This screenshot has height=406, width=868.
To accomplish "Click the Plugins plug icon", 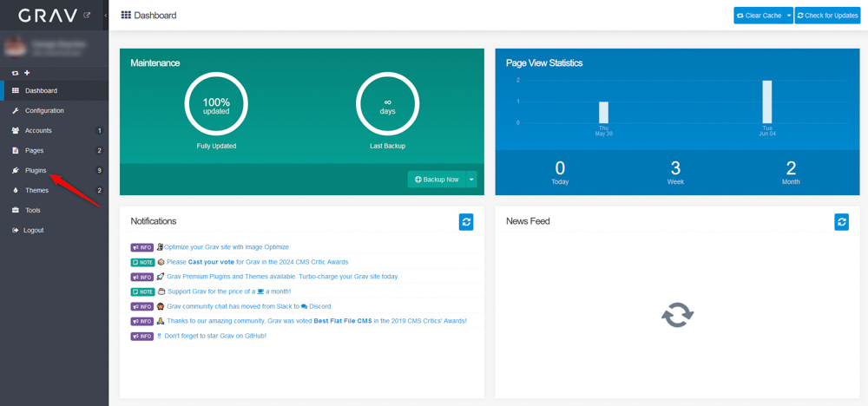I will click(x=15, y=170).
